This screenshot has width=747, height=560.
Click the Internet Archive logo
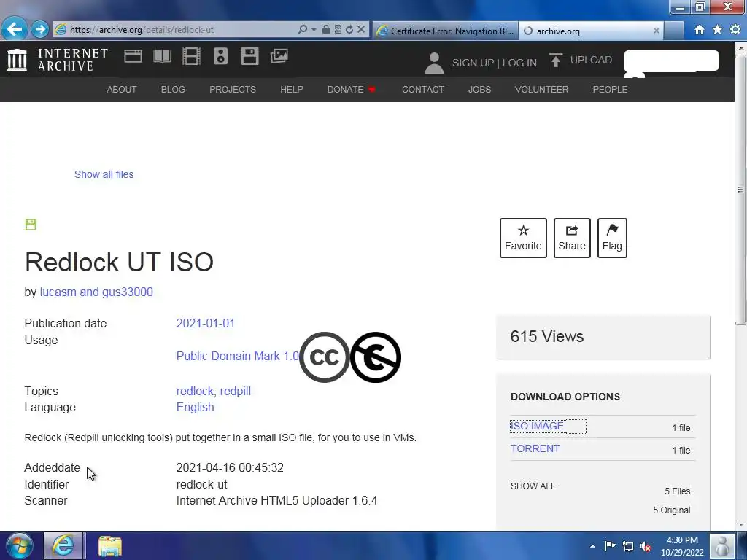click(58, 60)
